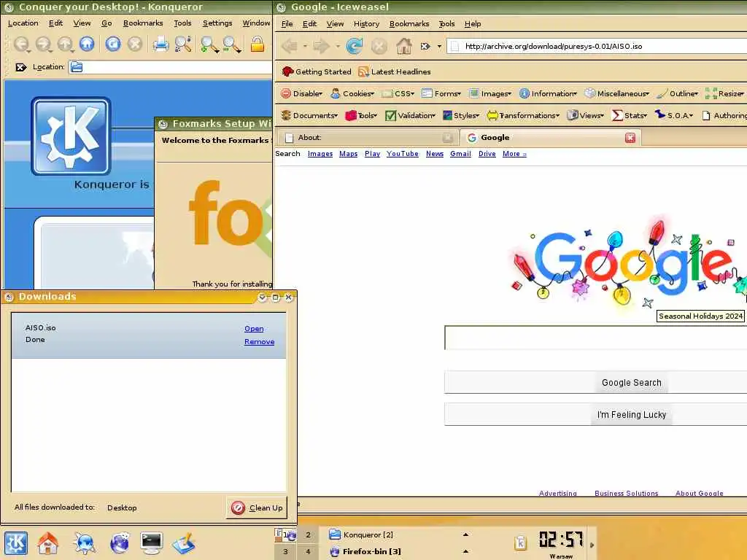Click the Klipper clipboard tray icon
This screenshot has height=560, width=747.
(x=521, y=542)
